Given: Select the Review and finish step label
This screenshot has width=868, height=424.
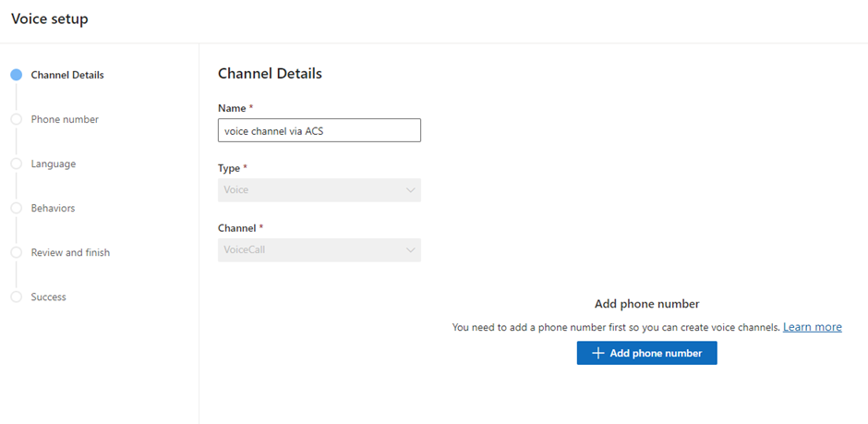Looking at the screenshot, I should coord(70,252).
